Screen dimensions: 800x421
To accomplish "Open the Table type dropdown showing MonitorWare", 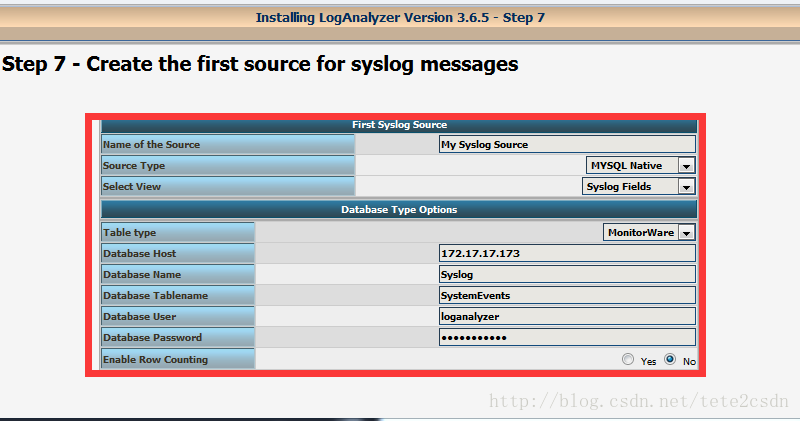I will click(649, 233).
